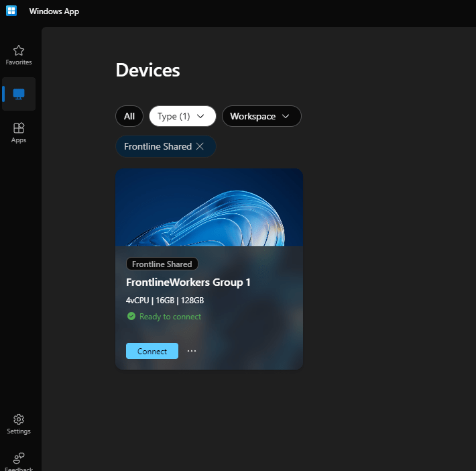This screenshot has height=471, width=476.
Task: Click the FrontlineWorkers Group 1 title
Action: [x=188, y=282]
